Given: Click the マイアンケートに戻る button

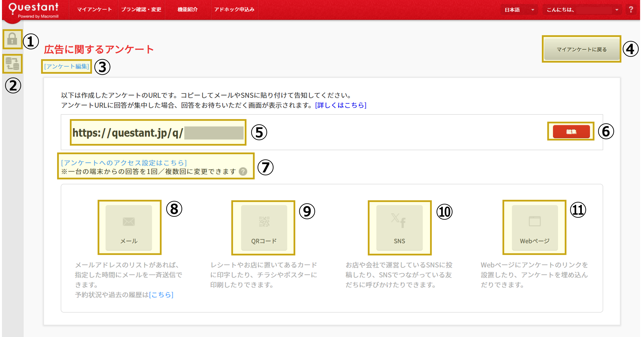Looking at the screenshot, I should click(x=581, y=49).
